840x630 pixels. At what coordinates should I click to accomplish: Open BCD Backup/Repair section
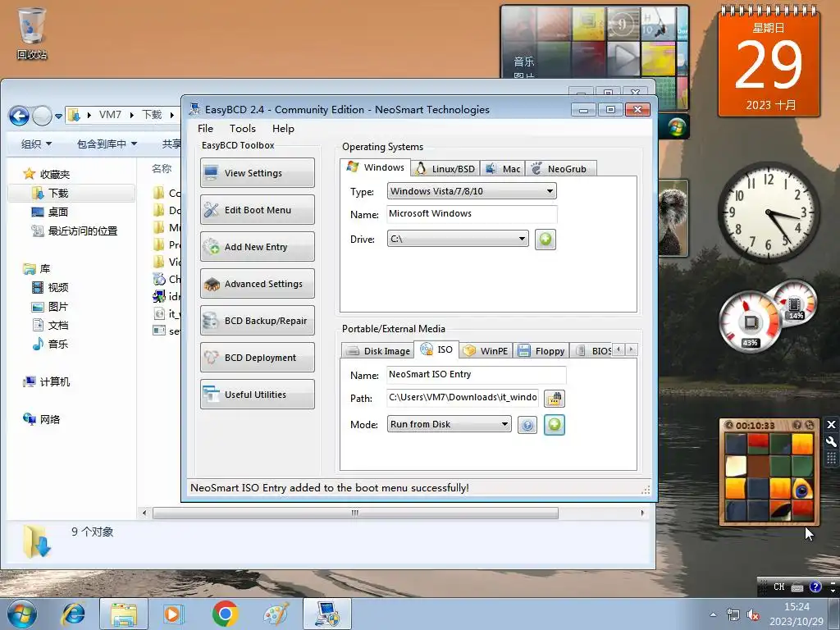click(x=257, y=321)
